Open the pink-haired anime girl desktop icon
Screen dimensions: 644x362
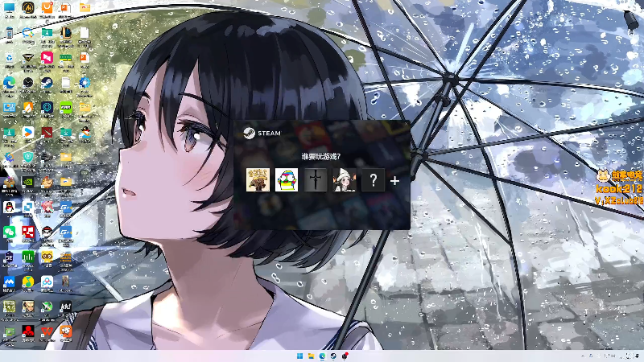47,207
